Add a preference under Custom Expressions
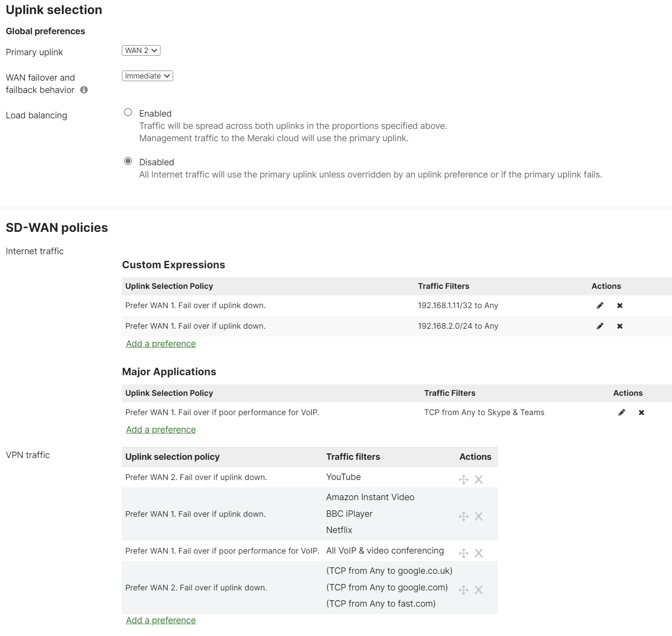The height and width of the screenshot is (636, 672). [160, 344]
